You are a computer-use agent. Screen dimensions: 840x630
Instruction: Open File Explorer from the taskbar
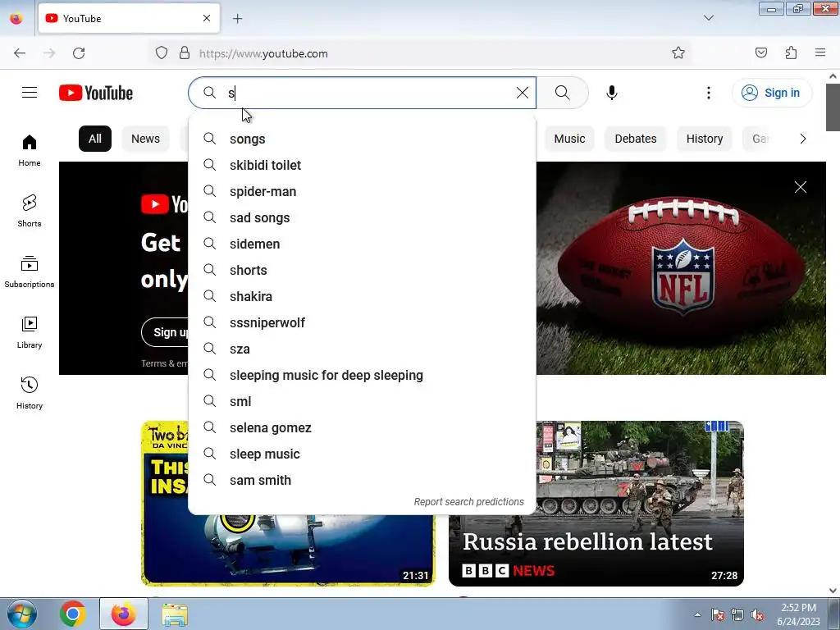pos(175,614)
